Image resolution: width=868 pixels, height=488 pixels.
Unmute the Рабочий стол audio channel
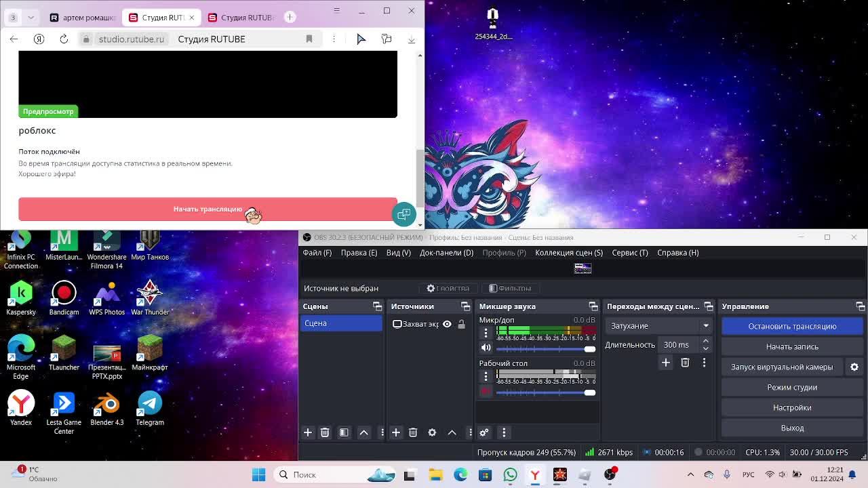(486, 391)
